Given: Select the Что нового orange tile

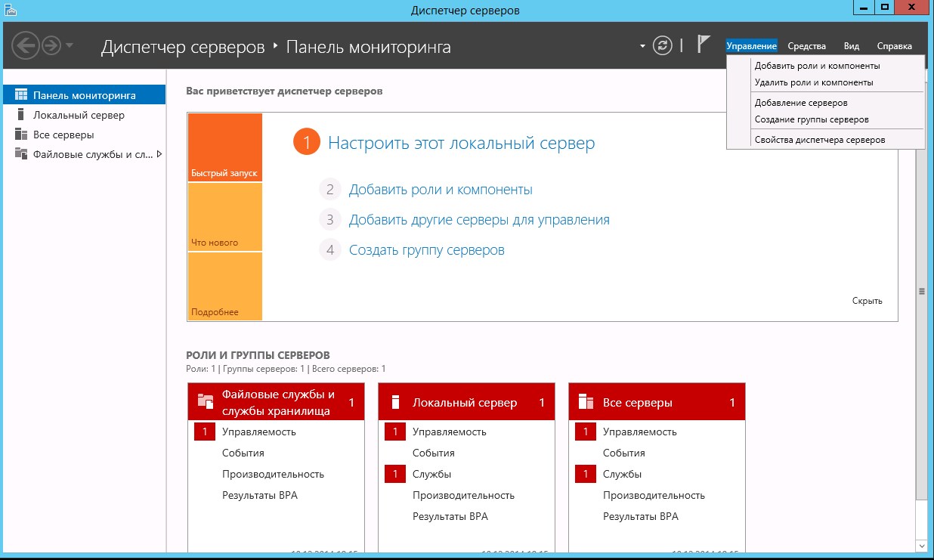Looking at the screenshot, I should coord(224,217).
